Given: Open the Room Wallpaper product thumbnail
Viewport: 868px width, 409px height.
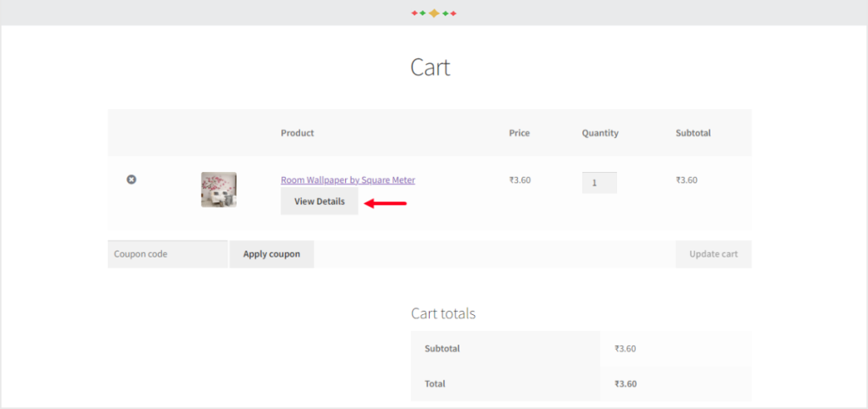Looking at the screenshot, I should click(x=219, y=190).
